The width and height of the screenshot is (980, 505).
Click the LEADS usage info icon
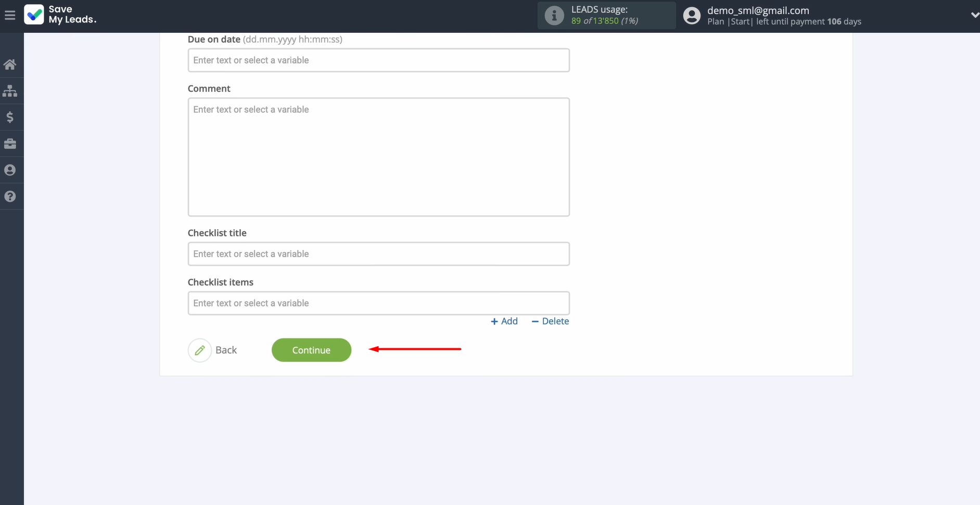(x=554, y=16)
